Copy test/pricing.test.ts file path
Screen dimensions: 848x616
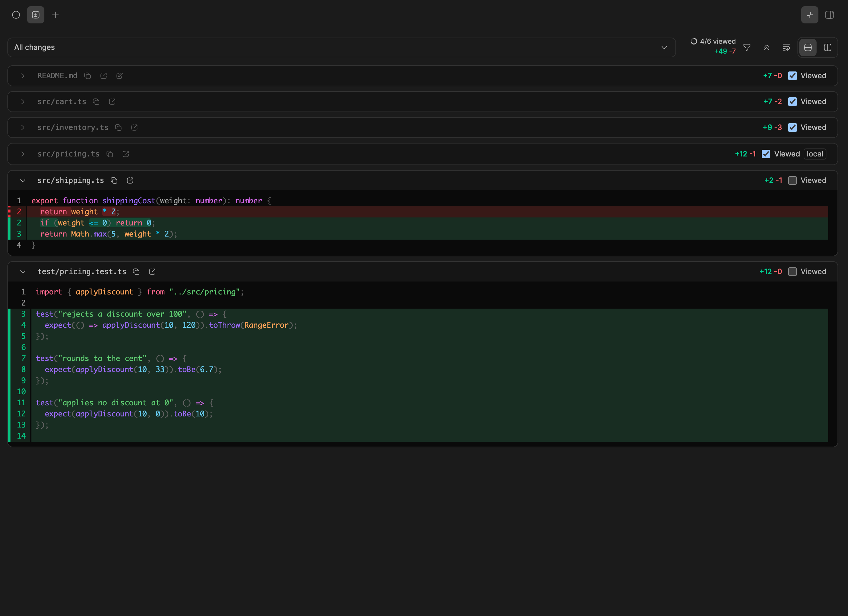136,272
